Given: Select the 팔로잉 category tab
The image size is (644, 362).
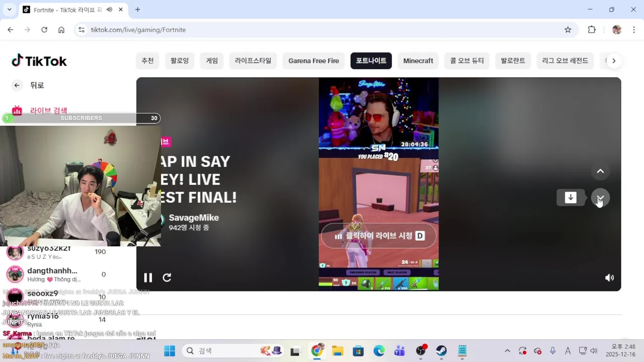Looking at the screenshot, I should [x=180, y=61].
